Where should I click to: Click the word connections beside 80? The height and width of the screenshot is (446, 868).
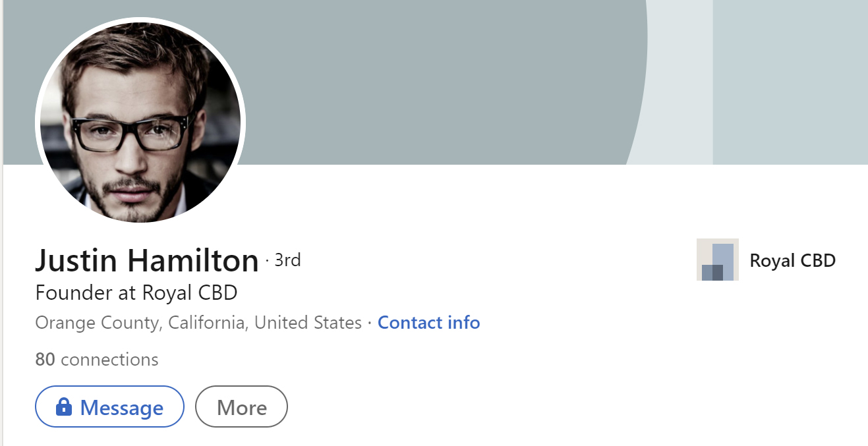[x=109, y=360]
